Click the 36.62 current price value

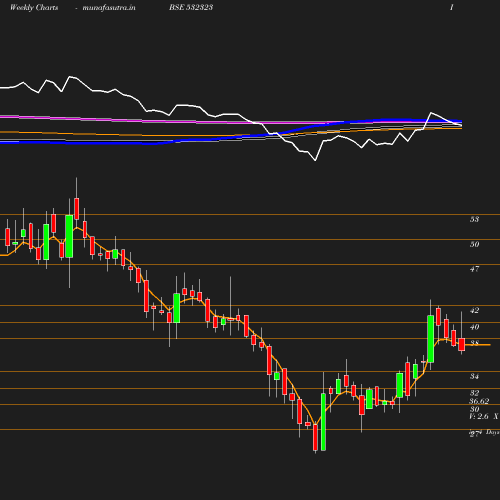click(479, 401)
